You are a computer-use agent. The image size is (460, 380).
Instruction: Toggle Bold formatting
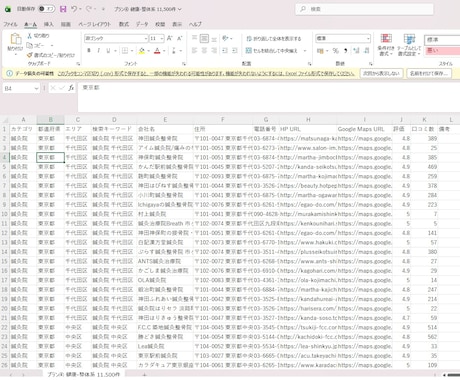coord(89,51)
